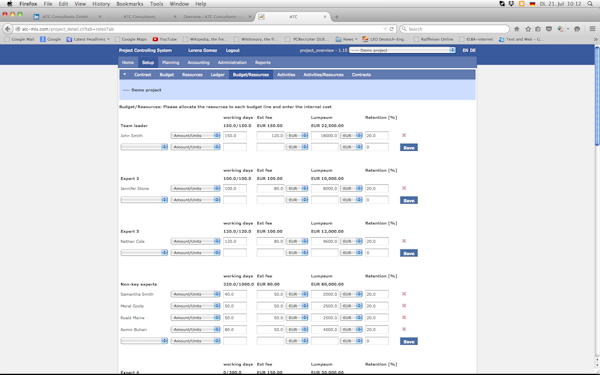Open Firefox hamburger menu
The image size is (600, 375).
click(592, 29)
